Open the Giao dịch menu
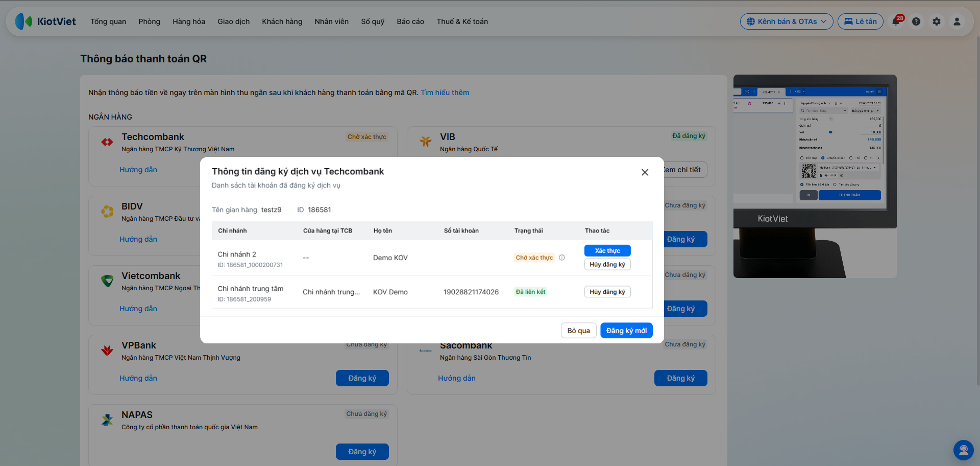The image size is (980, 466). [x=234, y=21]
